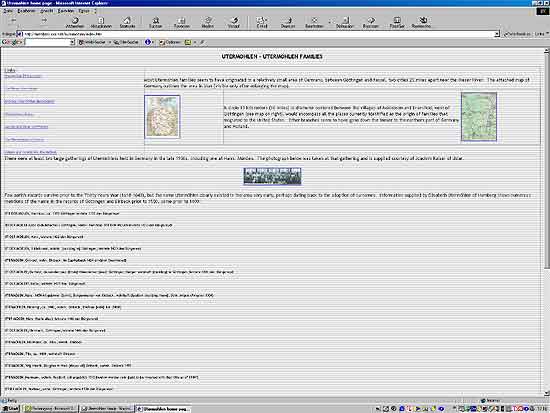Open the Suchen search pane
Image resolution: width=550 pixels, height=413 pixels.
click(155, 22)
